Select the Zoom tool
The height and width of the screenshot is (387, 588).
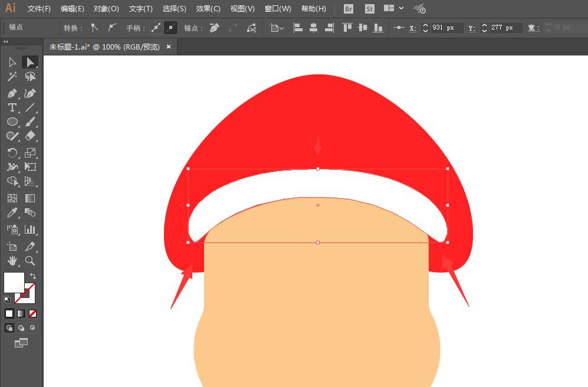[30, 261]
